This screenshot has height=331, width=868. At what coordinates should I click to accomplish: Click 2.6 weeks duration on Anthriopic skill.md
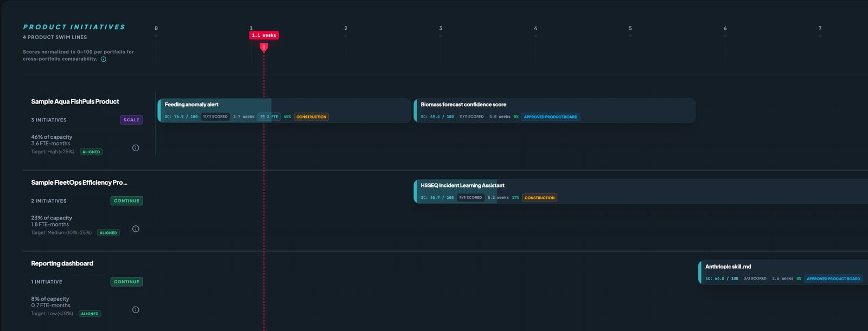tap(783, 279)
